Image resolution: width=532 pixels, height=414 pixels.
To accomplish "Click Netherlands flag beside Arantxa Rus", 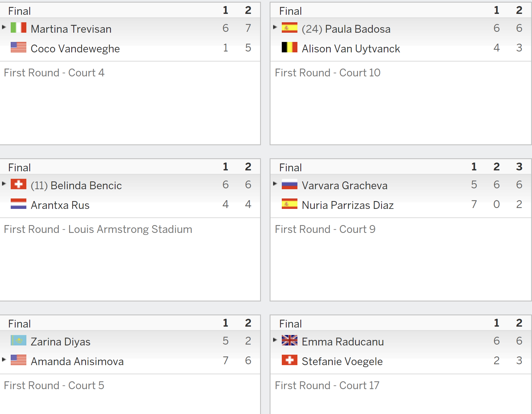I will [x=19, y=204].
